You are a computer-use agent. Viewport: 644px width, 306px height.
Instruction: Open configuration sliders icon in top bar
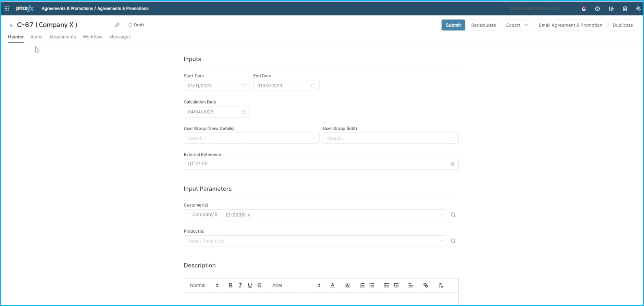(x=611, y=9)
